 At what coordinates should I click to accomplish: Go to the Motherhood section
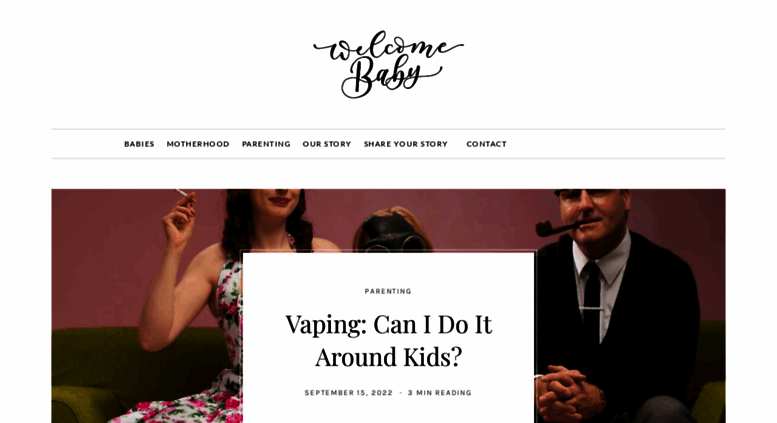tap(198, 144)
